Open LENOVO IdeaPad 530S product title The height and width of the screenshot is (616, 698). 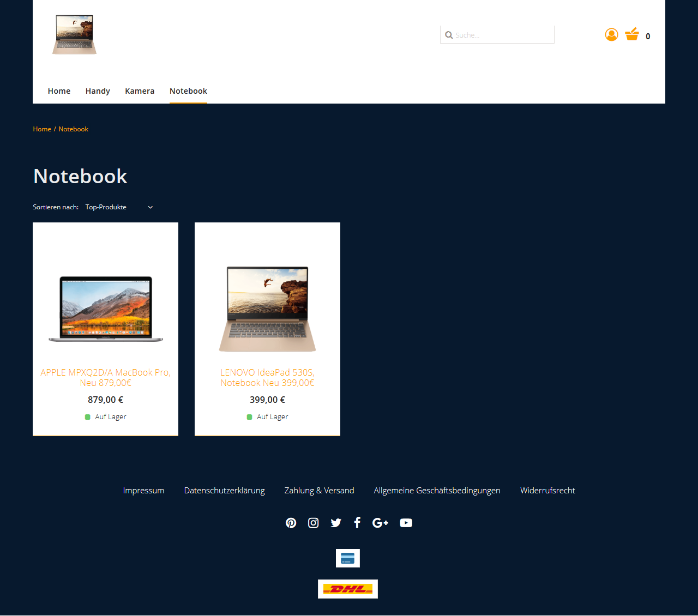point(267,377)
